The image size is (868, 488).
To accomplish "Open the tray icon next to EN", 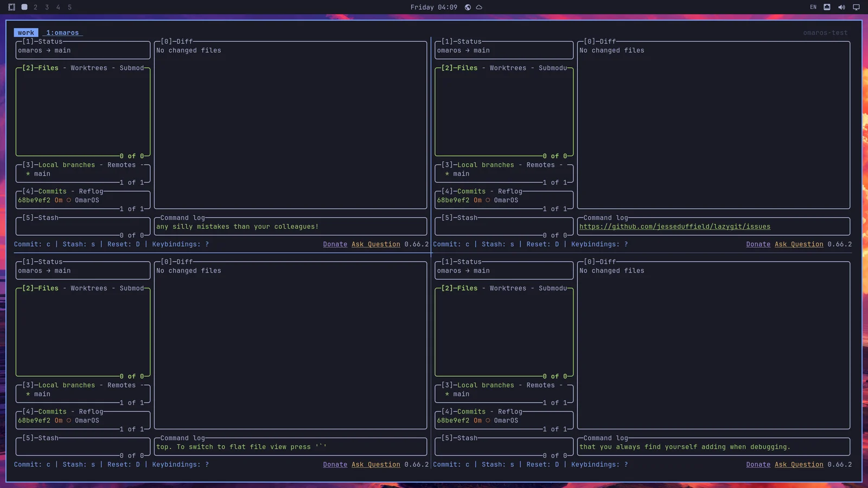I will [827, 7].
